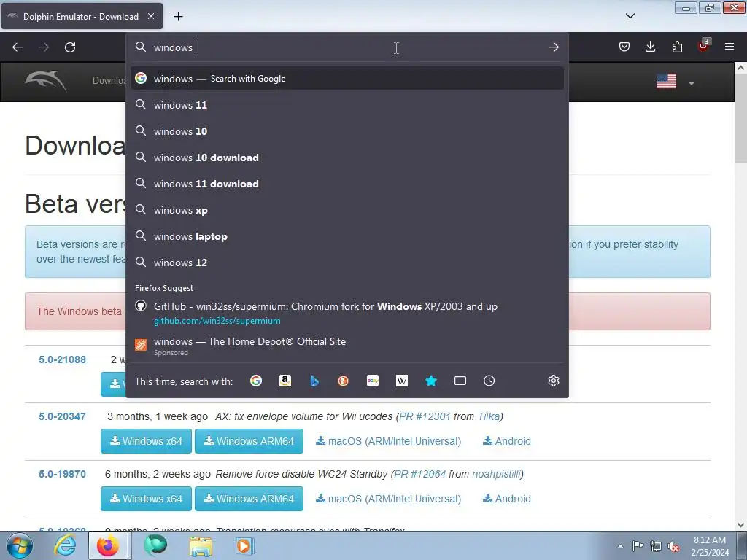Download 5.0-20347 Windows ARM64 build

(x=249, y=441)
